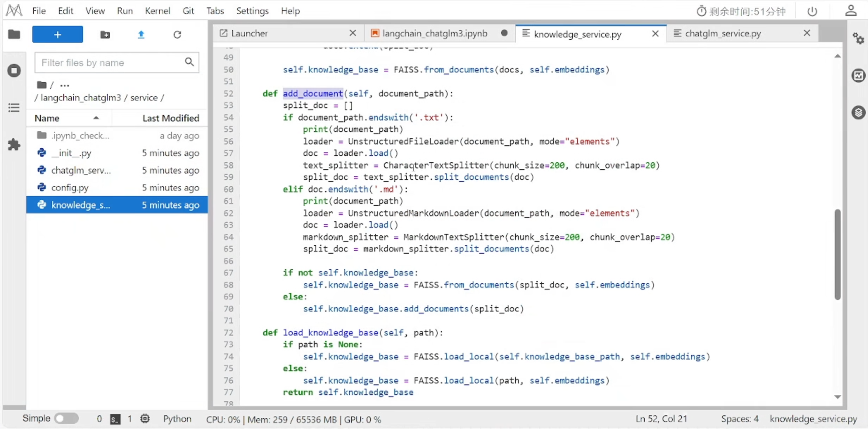Switch to the chatglm_service.py tab
The image size is (868, 429).
point(723,33)
